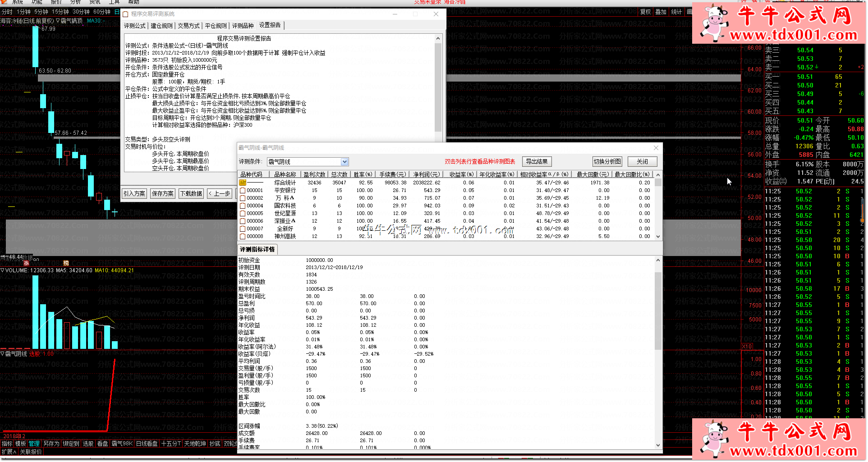This screenshot has width=868, height=462.
Task: Select stock icon for 000007 全新好
Action: 243,229
